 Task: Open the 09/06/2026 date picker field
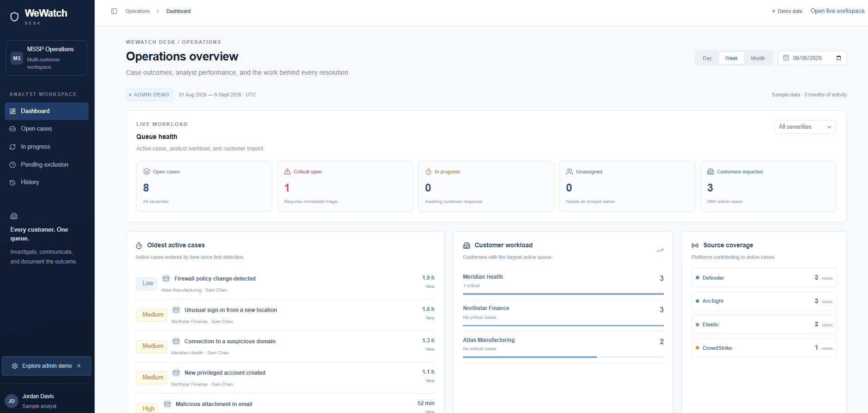click(x=812, y=58)
